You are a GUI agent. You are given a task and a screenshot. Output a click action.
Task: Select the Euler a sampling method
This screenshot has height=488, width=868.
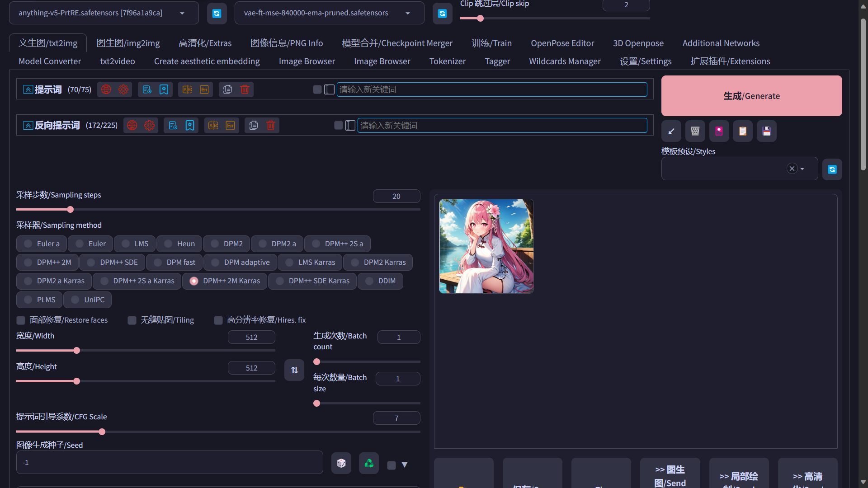tap(28, 244)
